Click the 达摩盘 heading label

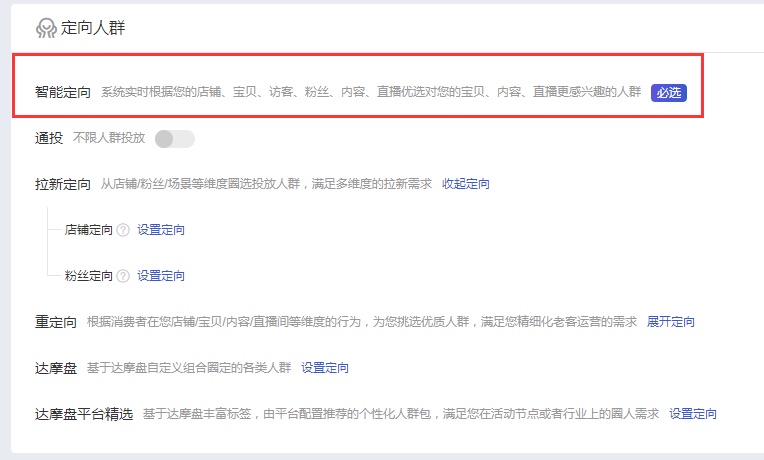[56, 368]
